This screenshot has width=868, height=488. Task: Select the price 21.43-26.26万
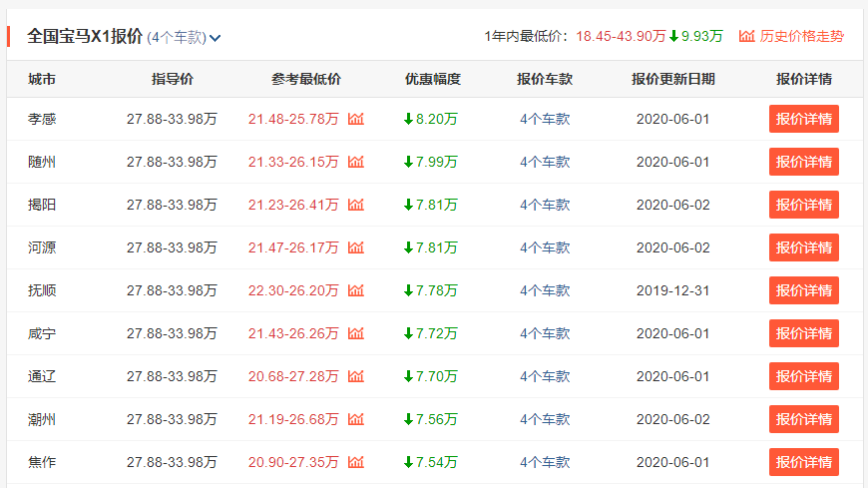point(293,333)
